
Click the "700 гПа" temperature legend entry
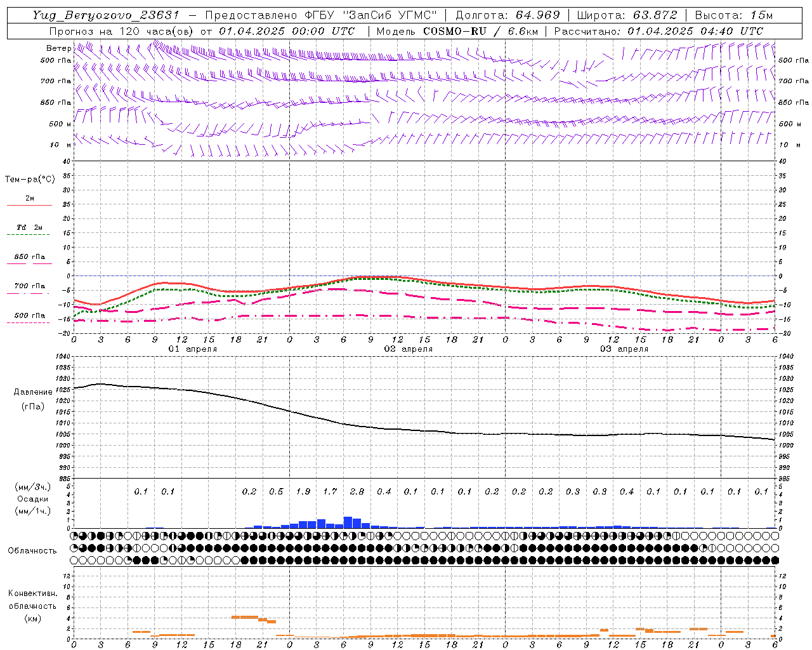(x=30, y=286)
